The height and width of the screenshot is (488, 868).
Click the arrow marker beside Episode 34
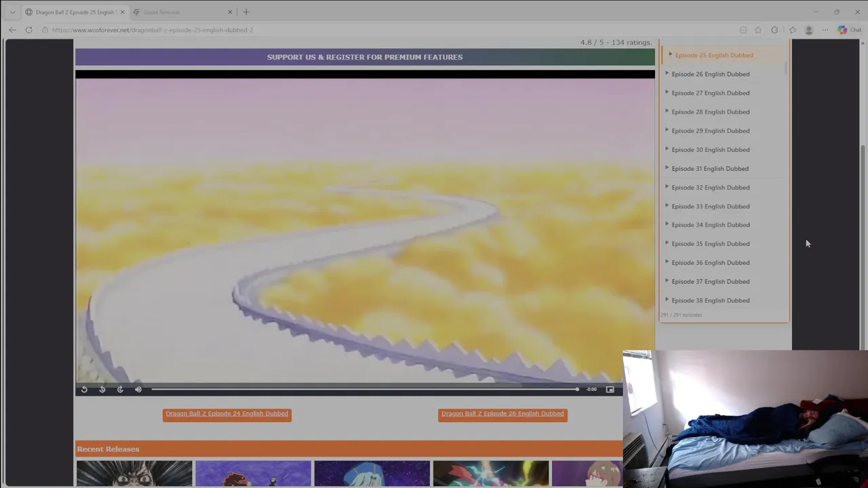click(667, 224)
